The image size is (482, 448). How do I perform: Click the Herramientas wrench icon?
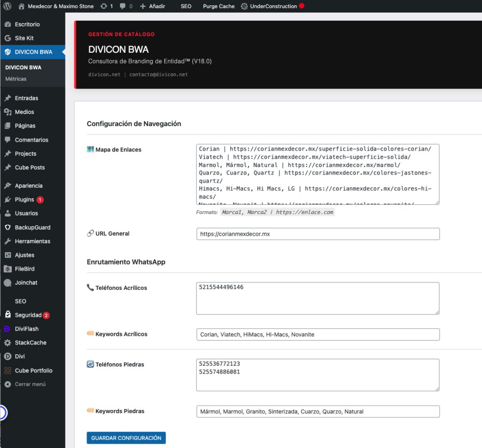pyautogui.click(x=8, y=241)
